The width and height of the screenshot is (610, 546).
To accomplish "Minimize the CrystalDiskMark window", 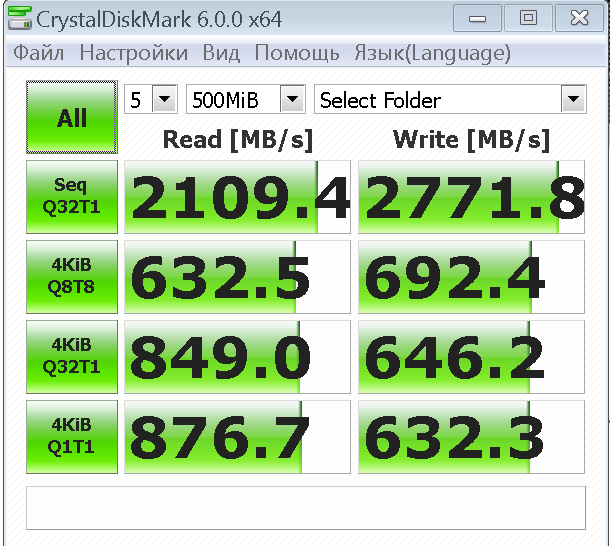I will pos(477,18).
